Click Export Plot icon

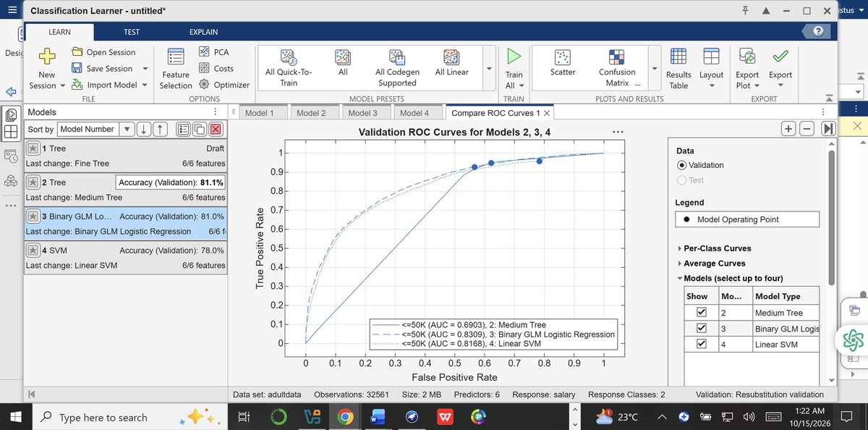click(x=747, y=56)
